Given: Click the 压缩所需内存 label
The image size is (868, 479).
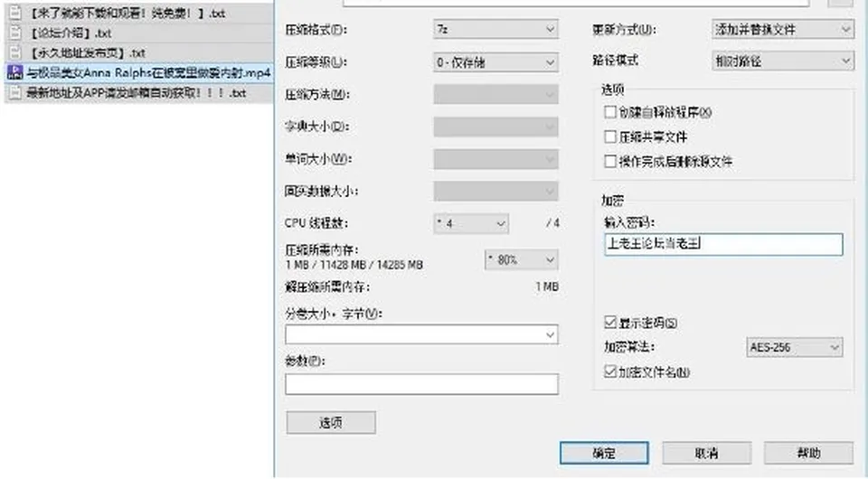Looking at the screenshot, I should click(x=322, y=250).
